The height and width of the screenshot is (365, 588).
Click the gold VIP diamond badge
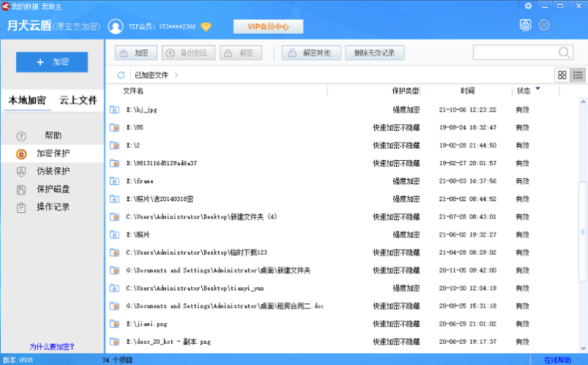[x=205, y=27]
